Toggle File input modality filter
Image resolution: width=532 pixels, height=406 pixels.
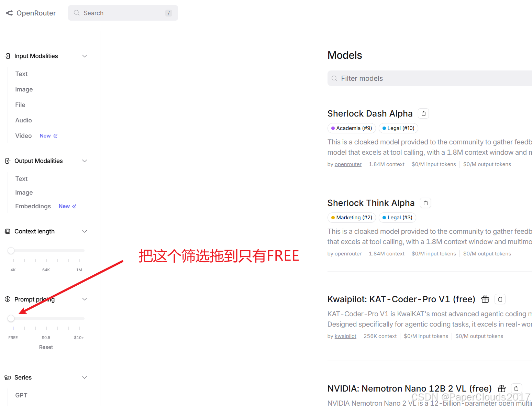pyautogui.click(x=20, y=105)
